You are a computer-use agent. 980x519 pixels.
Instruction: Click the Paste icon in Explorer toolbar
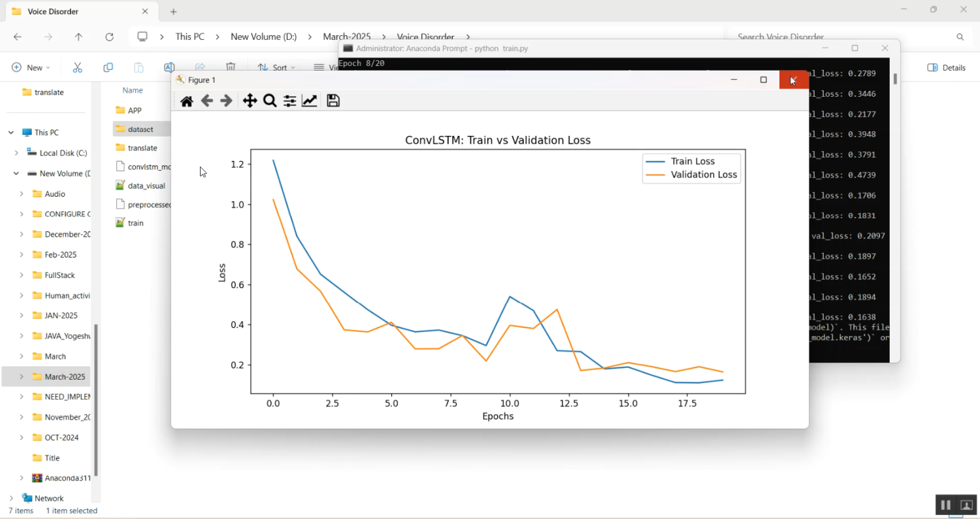139,67
